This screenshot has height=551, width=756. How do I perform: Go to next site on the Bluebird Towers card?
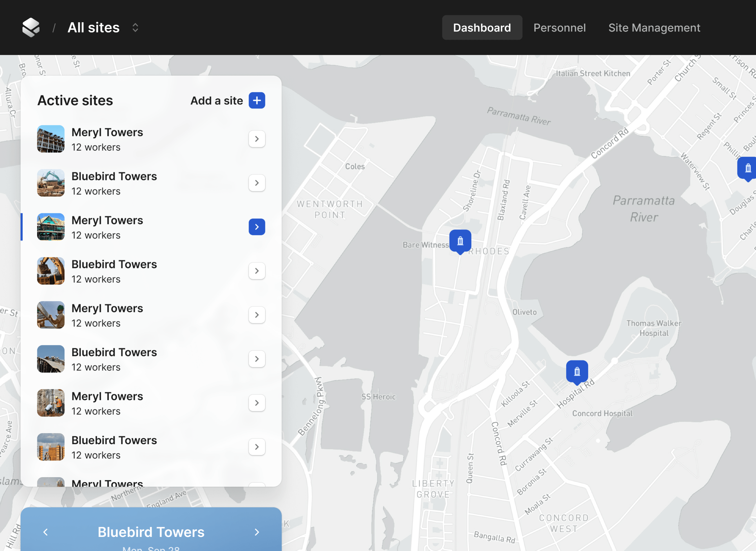257,532
